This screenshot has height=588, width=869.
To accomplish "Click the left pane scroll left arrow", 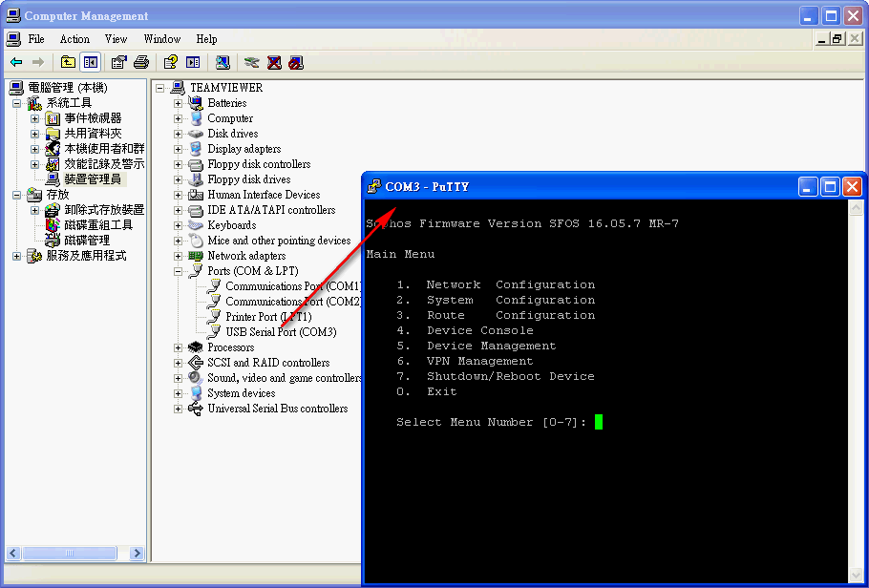I will tap(14, 553).
